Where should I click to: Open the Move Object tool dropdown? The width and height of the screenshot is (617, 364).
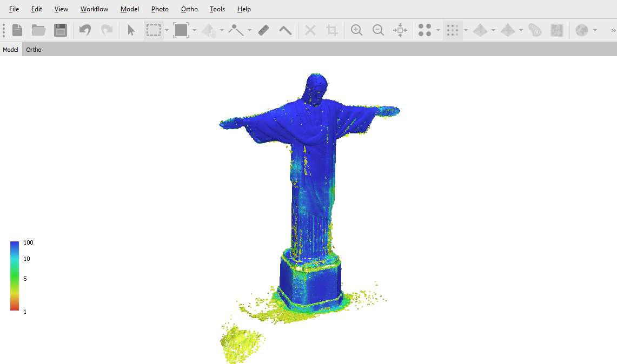coord(222,30)
